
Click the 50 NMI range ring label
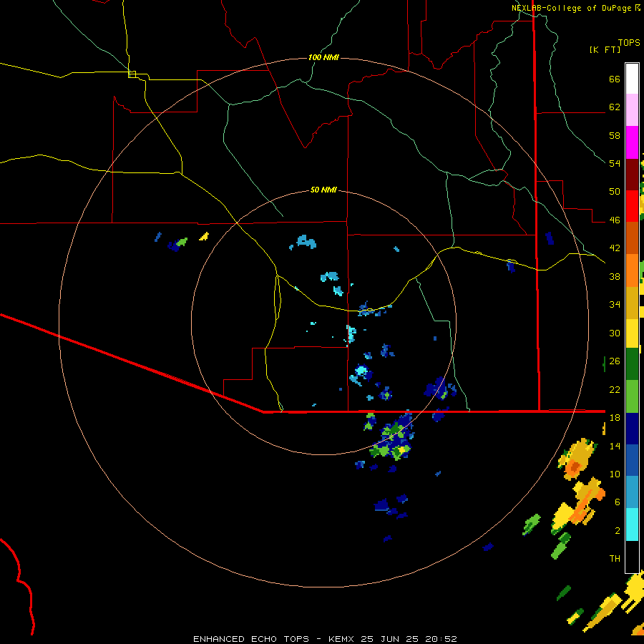coord(323,190)
